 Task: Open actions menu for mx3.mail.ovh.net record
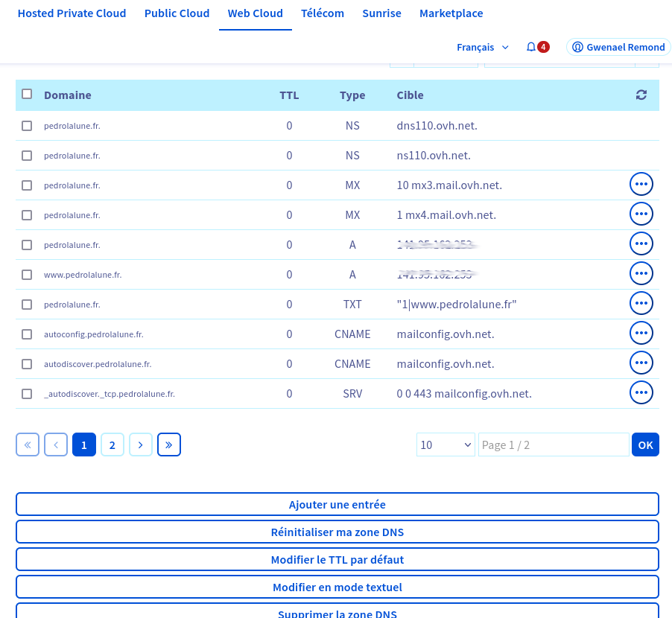click(x=641, y=184)
